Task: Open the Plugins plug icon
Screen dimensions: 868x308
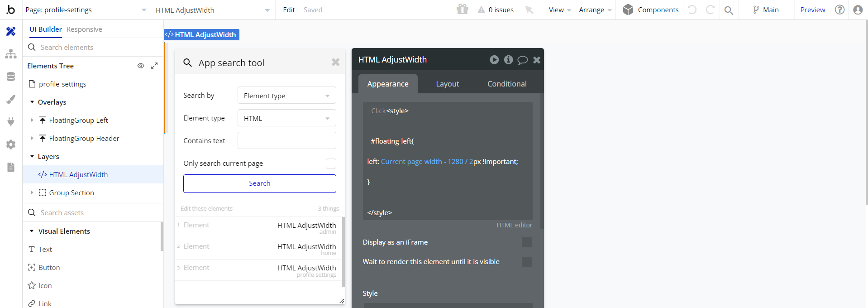Action: pos(11,121)
